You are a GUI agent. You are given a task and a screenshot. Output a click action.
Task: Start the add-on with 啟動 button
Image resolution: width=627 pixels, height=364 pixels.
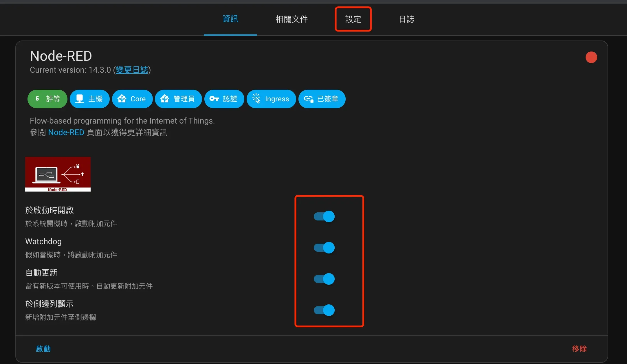pos(43,349)
